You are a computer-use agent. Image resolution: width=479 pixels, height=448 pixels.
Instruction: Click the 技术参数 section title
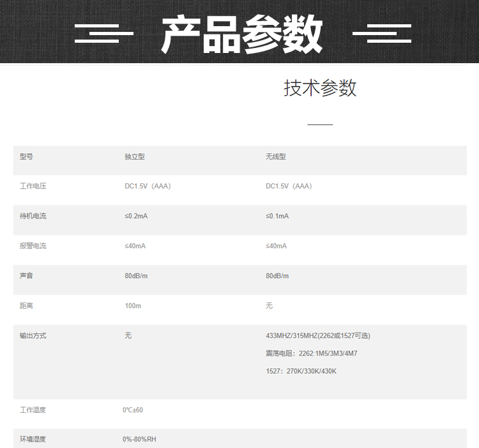(x=320, y=88)
